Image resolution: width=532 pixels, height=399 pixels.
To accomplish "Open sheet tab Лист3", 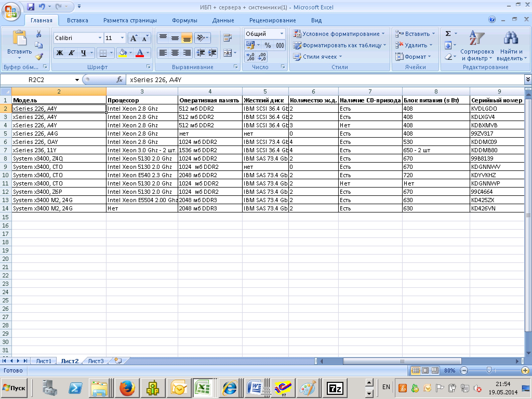I will click(x=96, y=361).
